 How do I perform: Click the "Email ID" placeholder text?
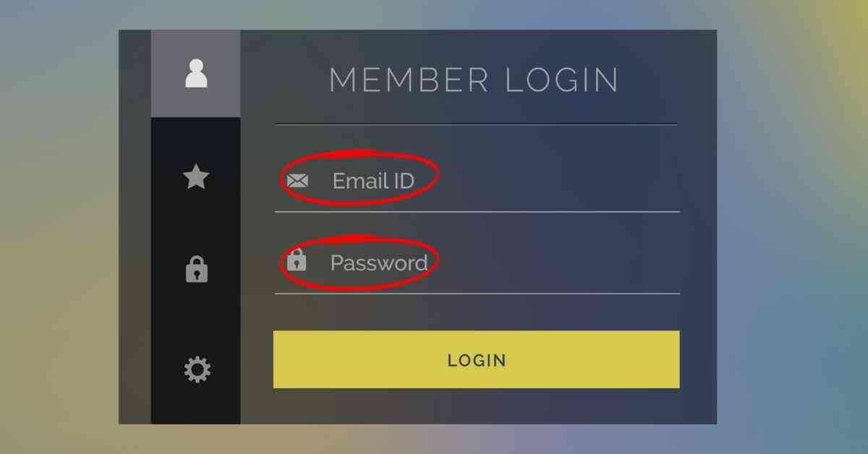tap(373, 181)
